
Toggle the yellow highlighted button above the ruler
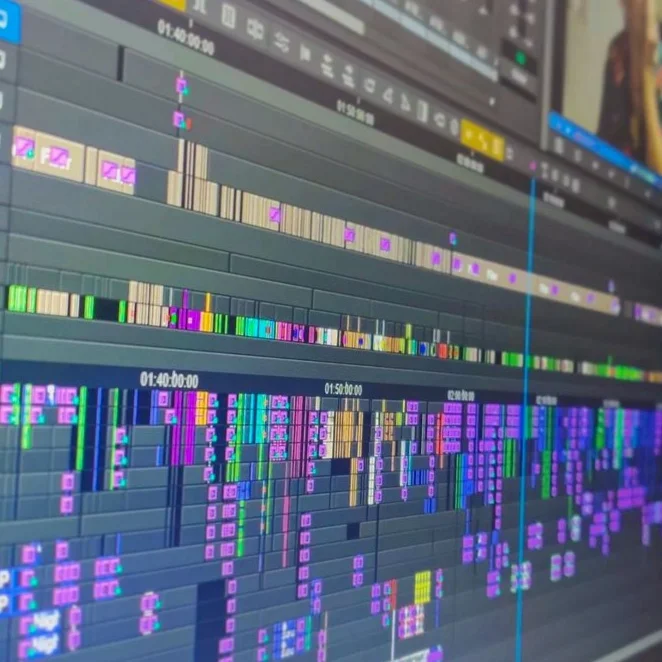pos(171,4)
